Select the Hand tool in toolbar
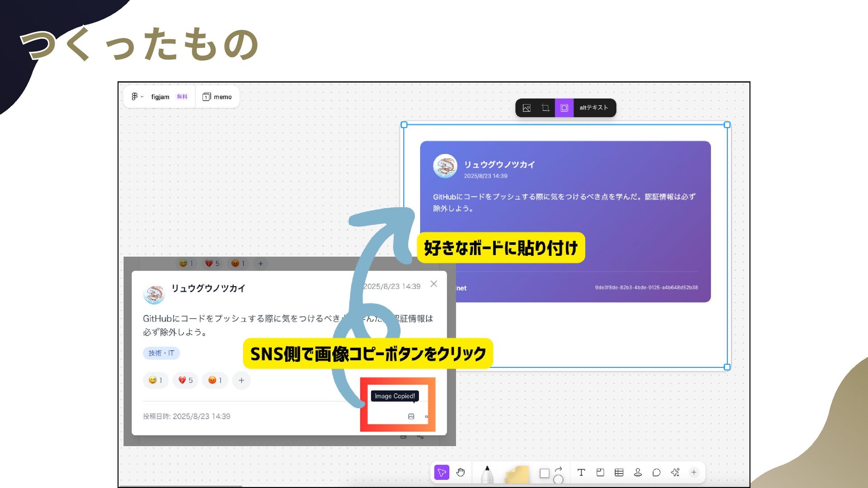 pyautogui.click(x=460, y=473)
